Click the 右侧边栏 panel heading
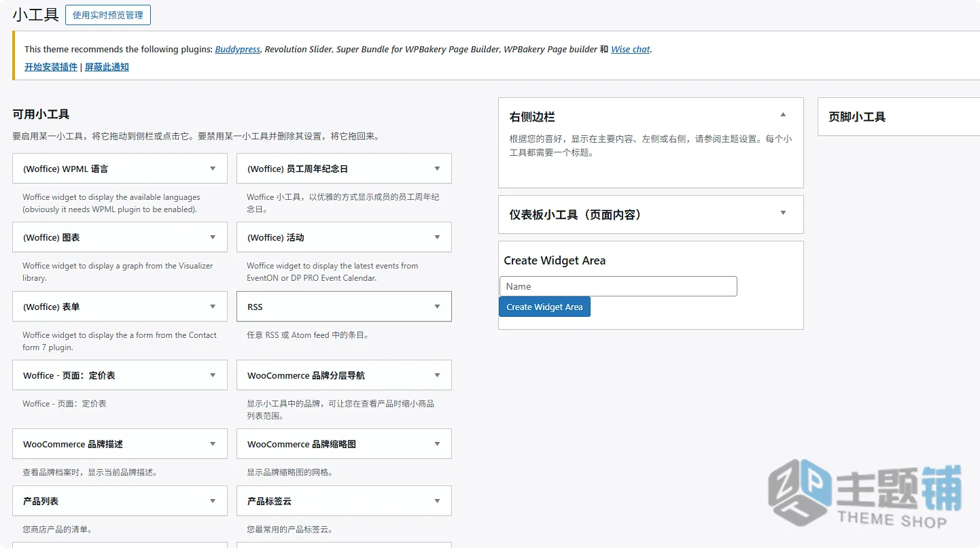The image size is (980, 548). (532, 117)
